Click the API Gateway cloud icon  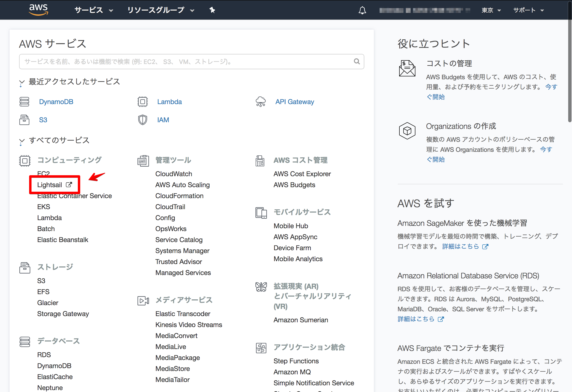(x=261, y=102)
